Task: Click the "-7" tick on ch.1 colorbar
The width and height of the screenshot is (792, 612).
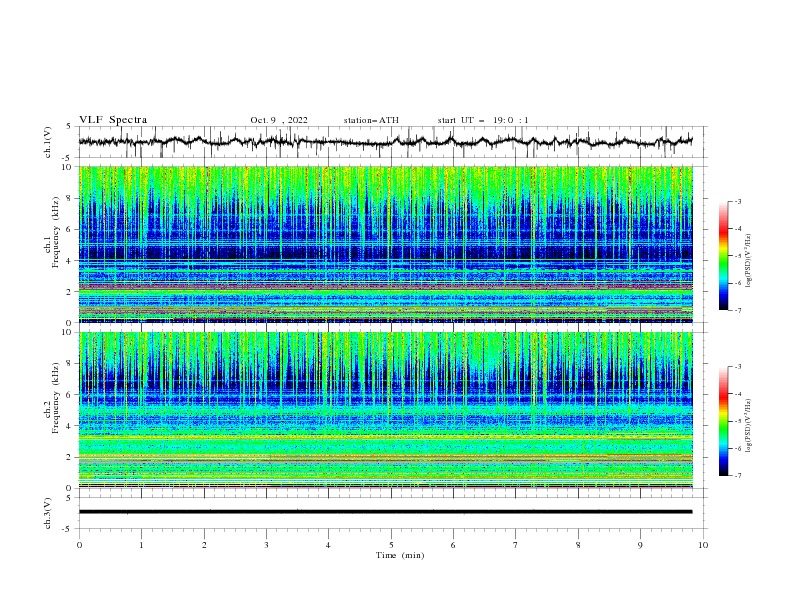Action: [x=737, y=310]
